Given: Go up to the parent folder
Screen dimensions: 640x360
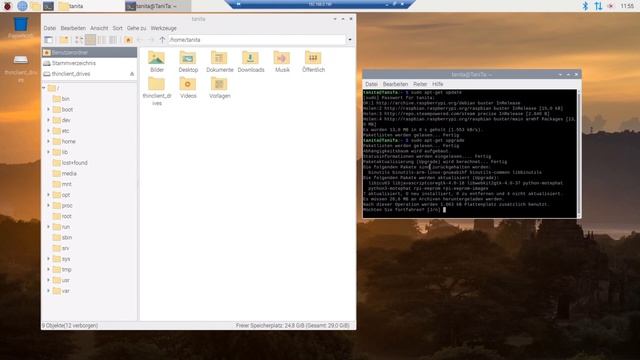Looking at the screenshot, I should (x=162, y=40).
